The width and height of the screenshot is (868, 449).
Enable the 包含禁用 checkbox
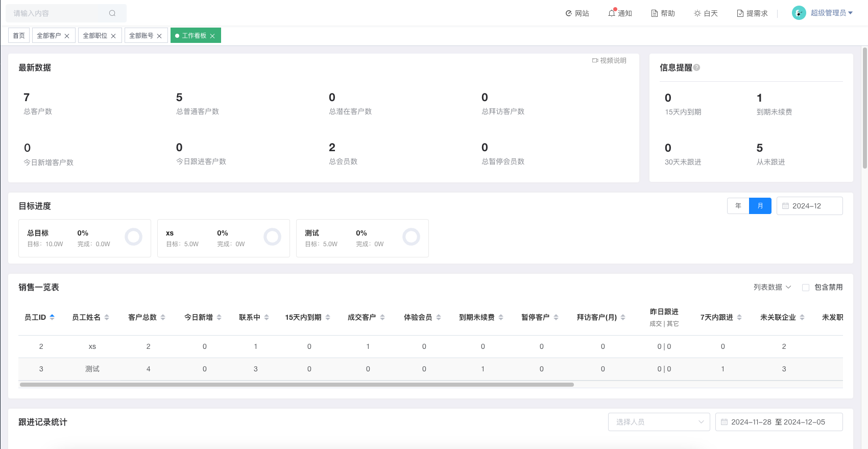coord(806,288)
